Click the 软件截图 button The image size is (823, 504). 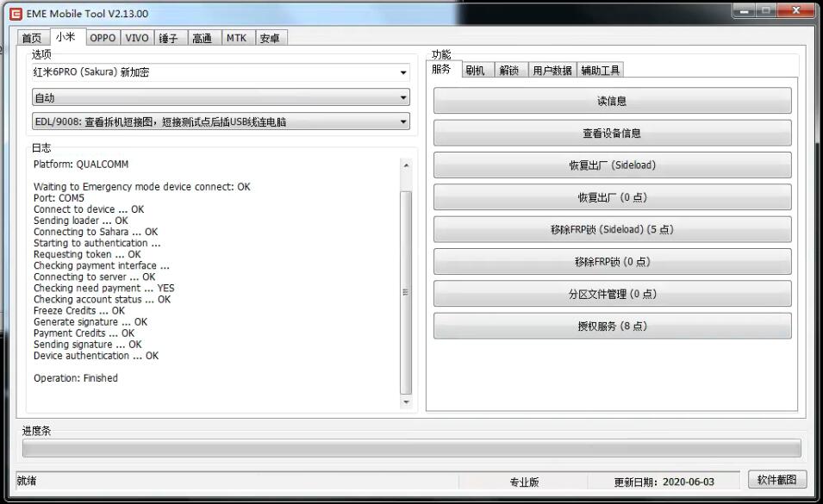tap(776, 479)
